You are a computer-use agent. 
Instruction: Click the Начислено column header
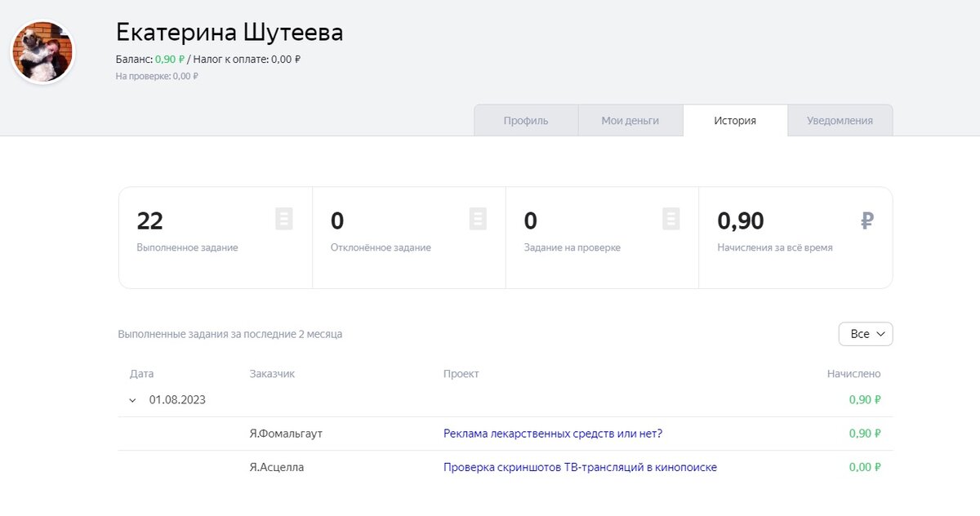click(x=853, y=374)
